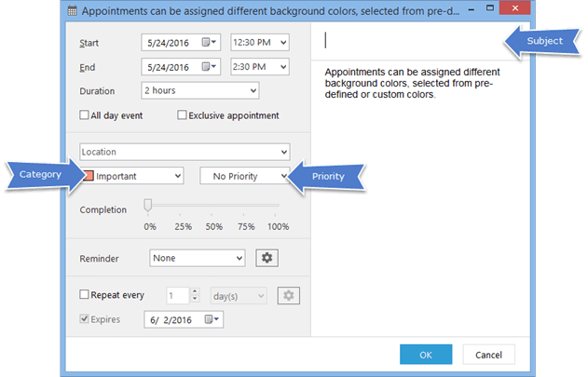Check the Exclusive appointment option
Image resolution: width=588 pixels, height=377 pixels.
click(182, 114)
